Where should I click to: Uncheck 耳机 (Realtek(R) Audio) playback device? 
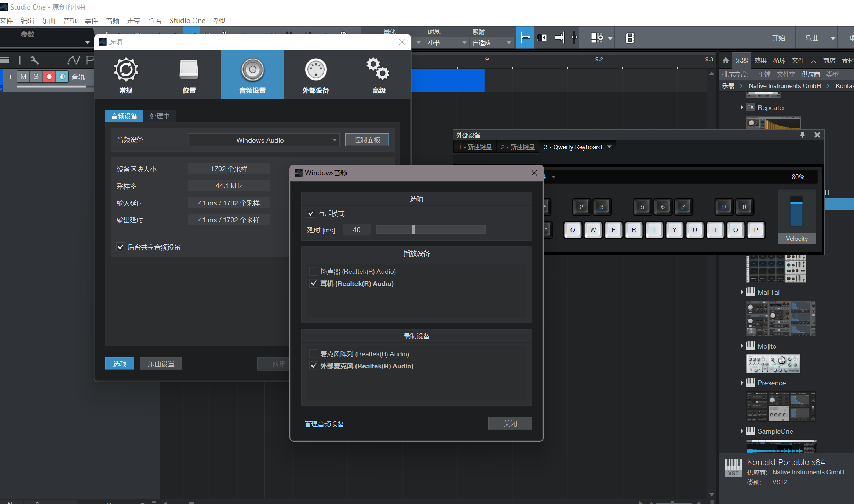click(x=314, y=283)
